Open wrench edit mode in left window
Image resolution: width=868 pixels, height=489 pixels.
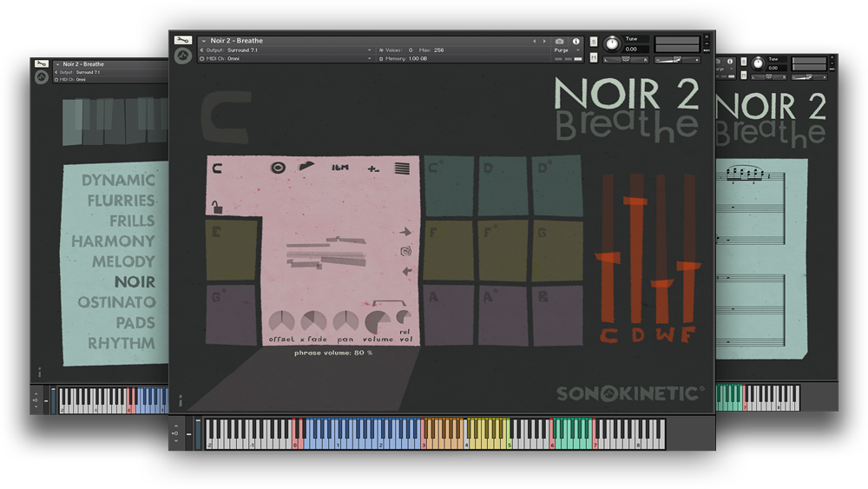42,63
